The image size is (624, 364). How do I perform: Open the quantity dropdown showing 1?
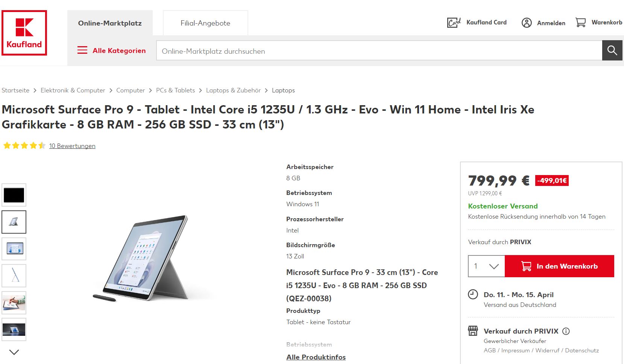[x=486, y=266]
